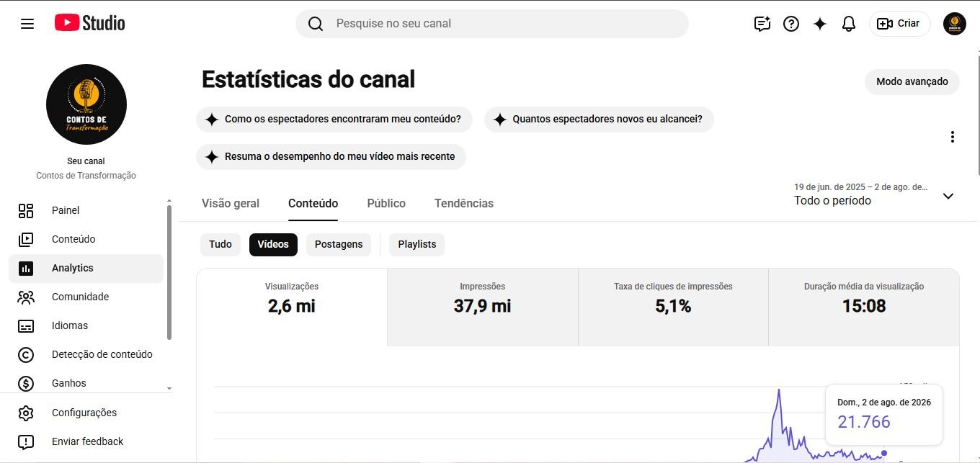Click the sidebar vertical scrollbar

pos(169,272)
